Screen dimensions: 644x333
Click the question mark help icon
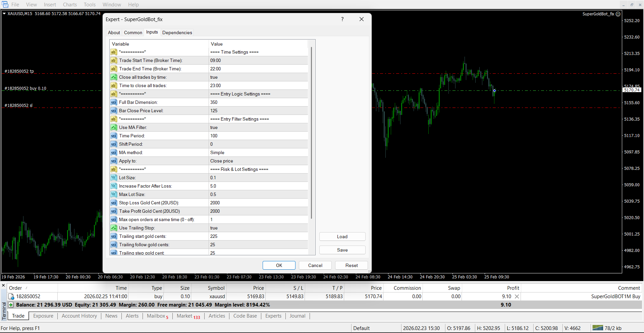pyautogui.click(x=342, y=19)
